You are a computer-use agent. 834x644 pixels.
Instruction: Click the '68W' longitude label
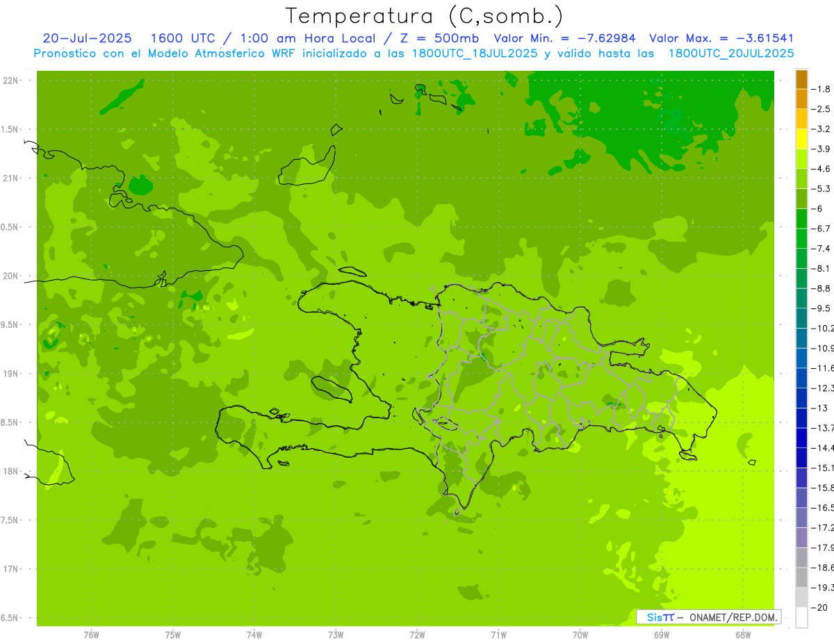(743, 634)
